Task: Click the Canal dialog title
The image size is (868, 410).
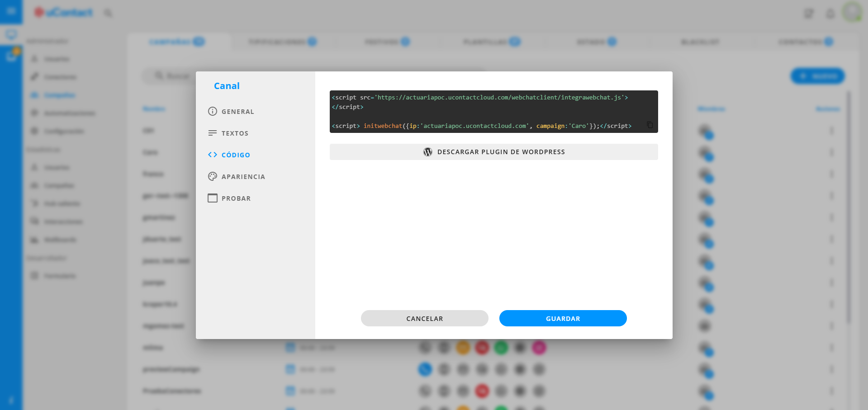Action: [227, 86]
